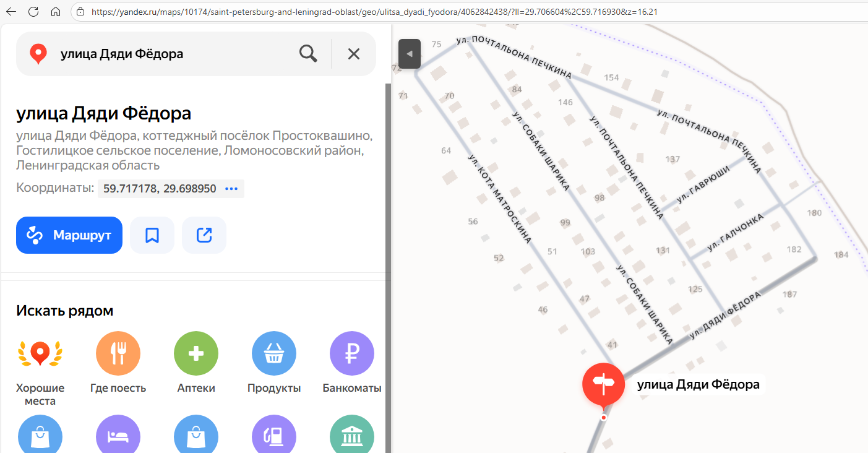This screenshot has width=868, height=453.
Task: Click the search field улица Дяди Фёдора
Action: (173, 54)
